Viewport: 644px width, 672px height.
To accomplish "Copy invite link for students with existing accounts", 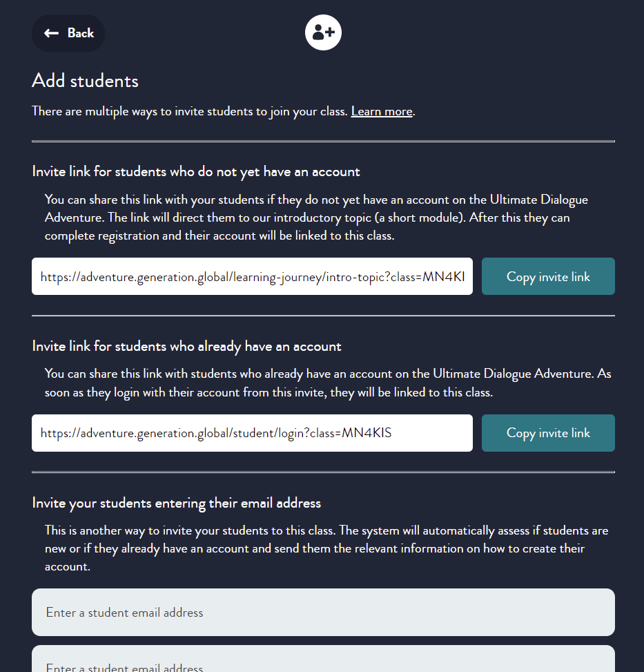I will click(x=547, y=433).
